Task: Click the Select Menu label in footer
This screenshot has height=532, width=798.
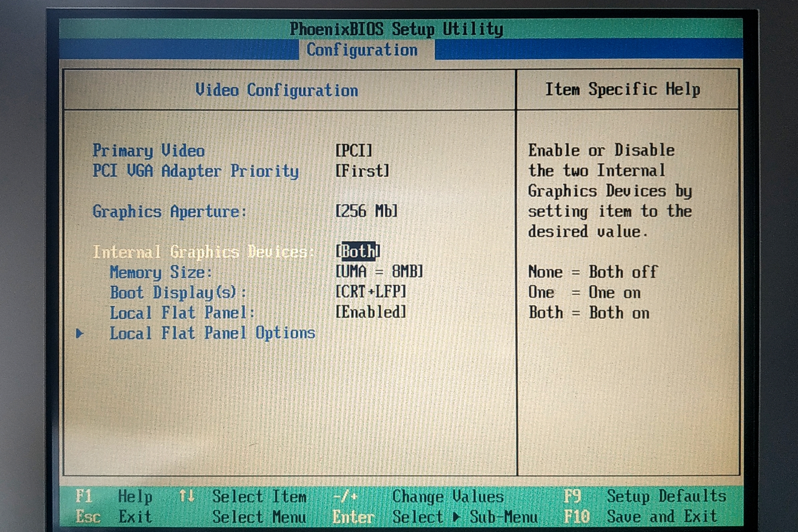Action: pyautogui.click(x=259, y=517)
